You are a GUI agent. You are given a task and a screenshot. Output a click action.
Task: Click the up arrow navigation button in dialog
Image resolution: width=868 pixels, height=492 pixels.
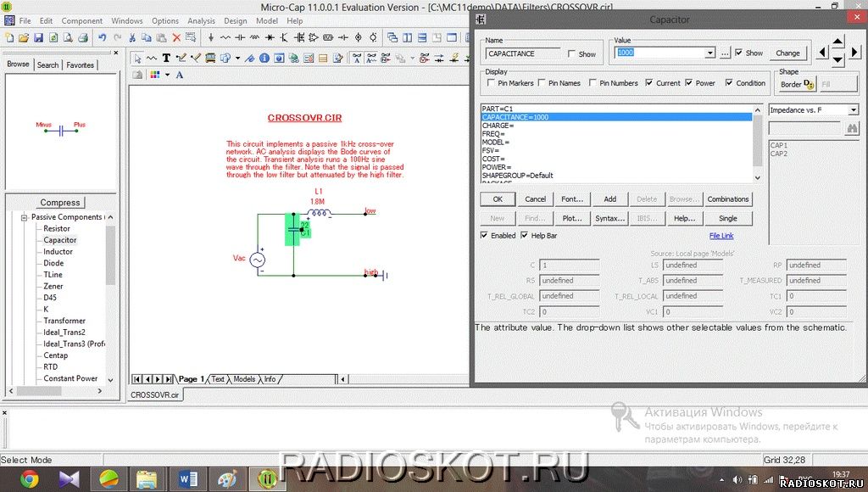(x=838, y=42)
